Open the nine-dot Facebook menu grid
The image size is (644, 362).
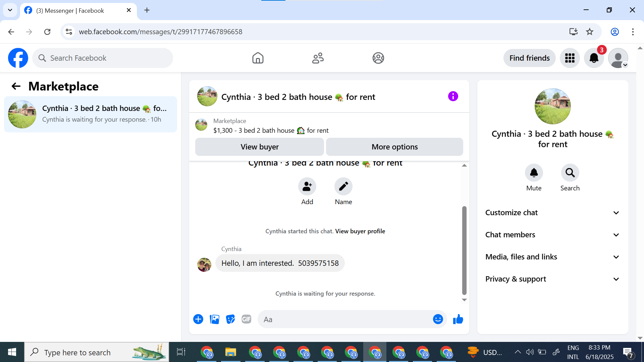pyautogui.click(x=570, y=58)
